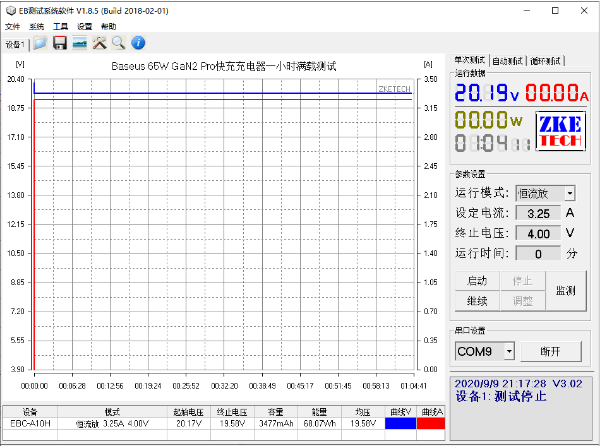Click the 19.58V end voltage cell
The image size is (602, 448).
232,423
